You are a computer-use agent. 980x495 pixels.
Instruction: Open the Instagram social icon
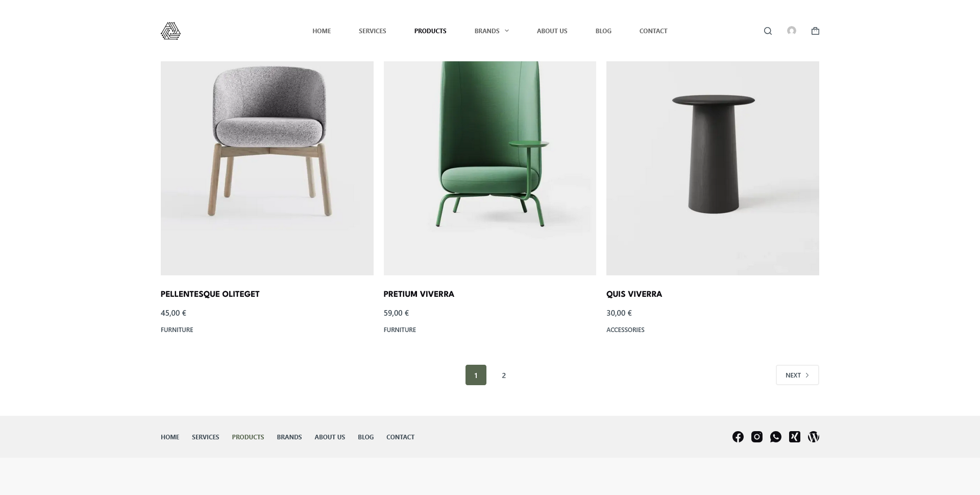pyautogui.click(x=757, y=437)
